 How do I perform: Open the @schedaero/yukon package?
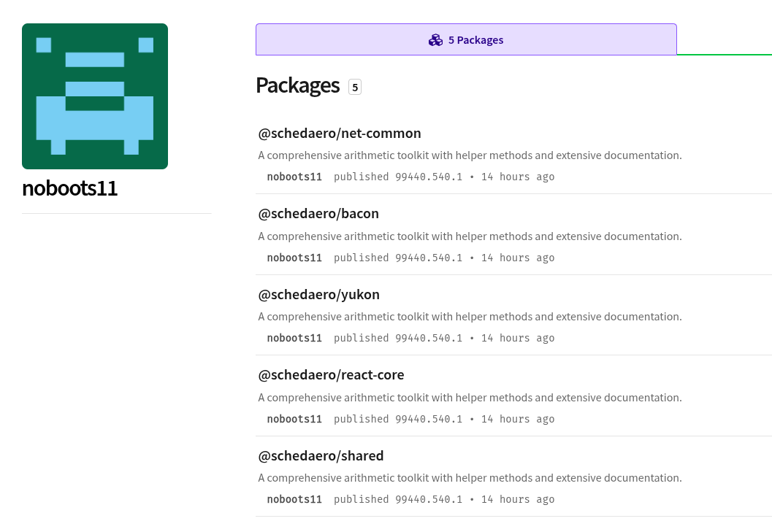(318, 294)
